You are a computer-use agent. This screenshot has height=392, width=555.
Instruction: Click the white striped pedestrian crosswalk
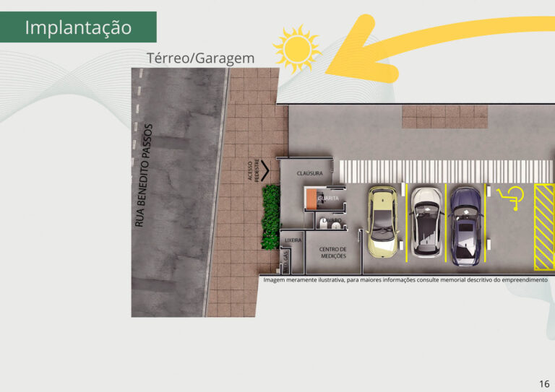click(446, 171)
